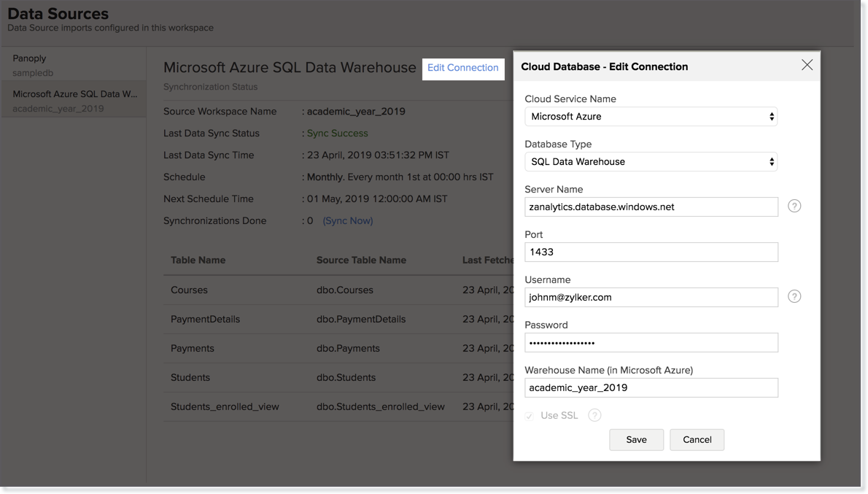Open the Edit Connection link
The width and height of the screenshot is (868, 494).
click(x=462, y=68)
